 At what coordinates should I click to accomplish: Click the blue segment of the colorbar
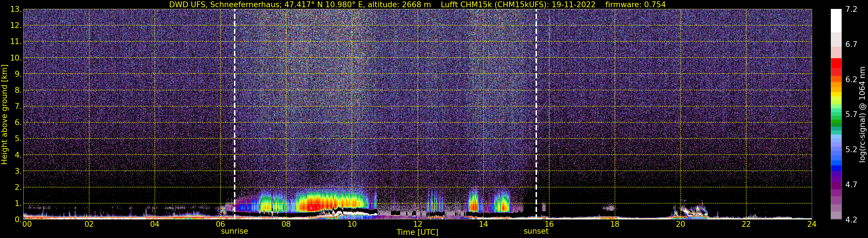click(836, 168)
